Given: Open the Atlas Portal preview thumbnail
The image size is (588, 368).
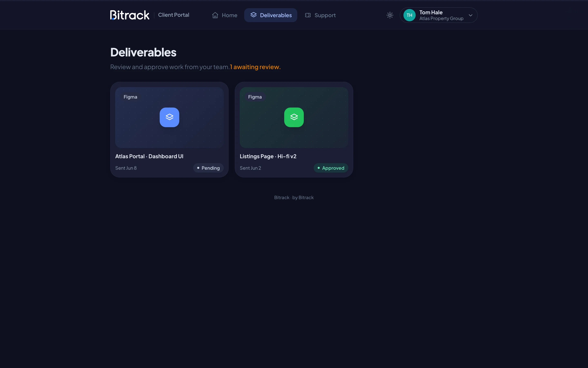Looking at the screenshot, I should pyautogui.click(x=169, y=117).
